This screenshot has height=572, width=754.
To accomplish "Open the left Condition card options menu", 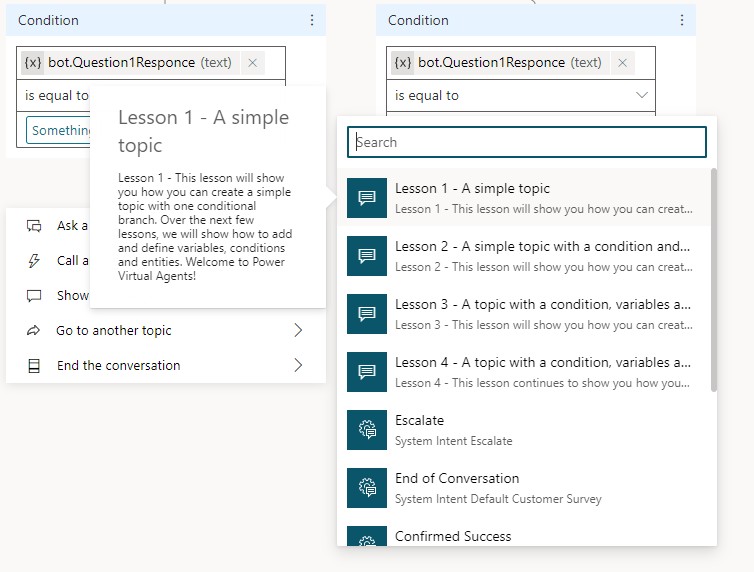I will tap(312, 20).
